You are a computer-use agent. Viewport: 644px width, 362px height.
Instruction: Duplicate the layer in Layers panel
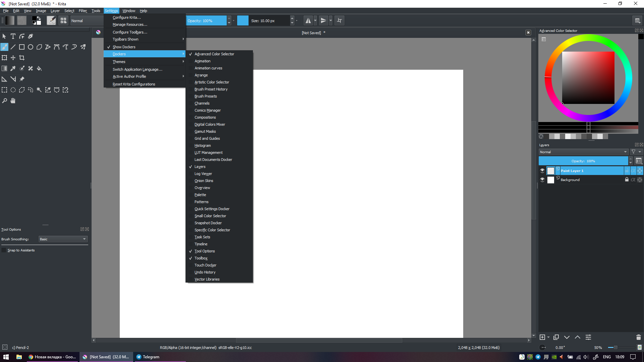(556, 337)
